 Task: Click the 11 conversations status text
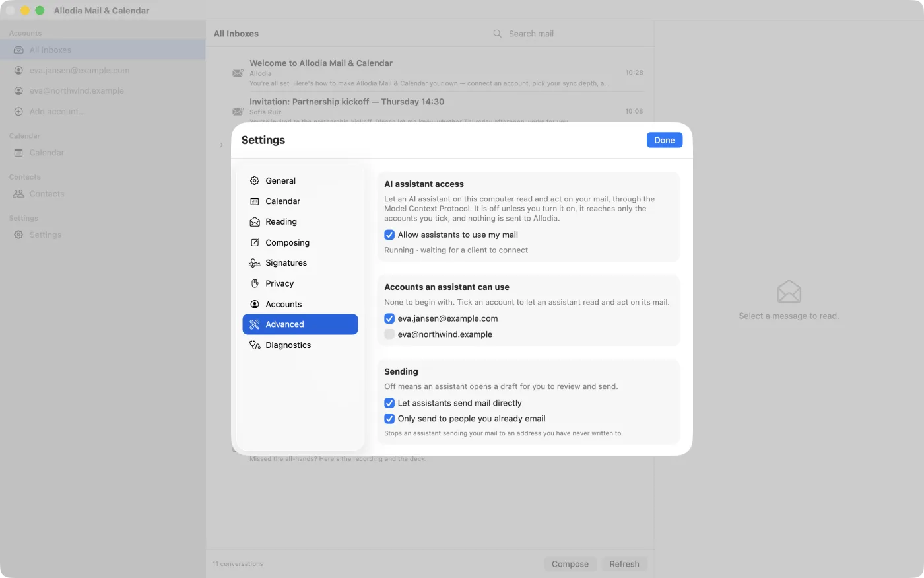(x=238, y=564)
